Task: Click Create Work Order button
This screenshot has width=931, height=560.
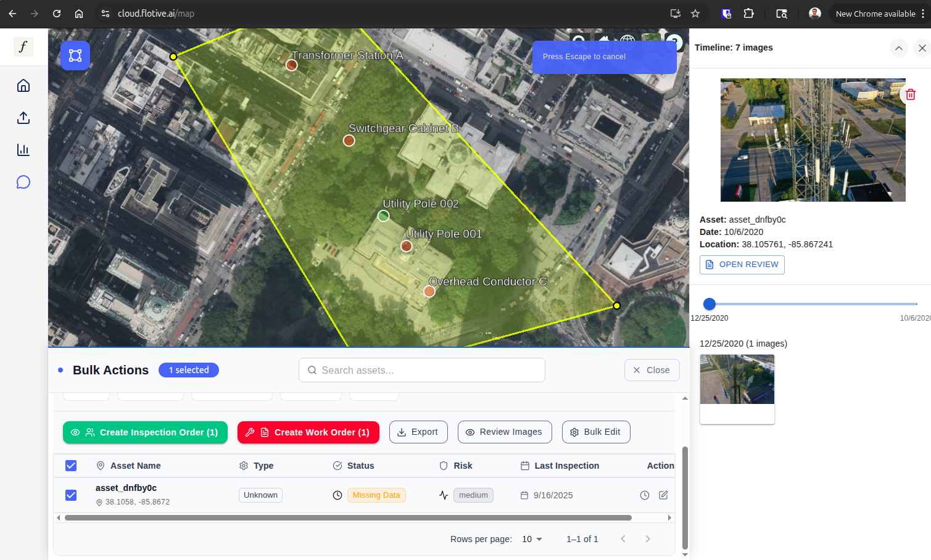Action: click(308, 432)
